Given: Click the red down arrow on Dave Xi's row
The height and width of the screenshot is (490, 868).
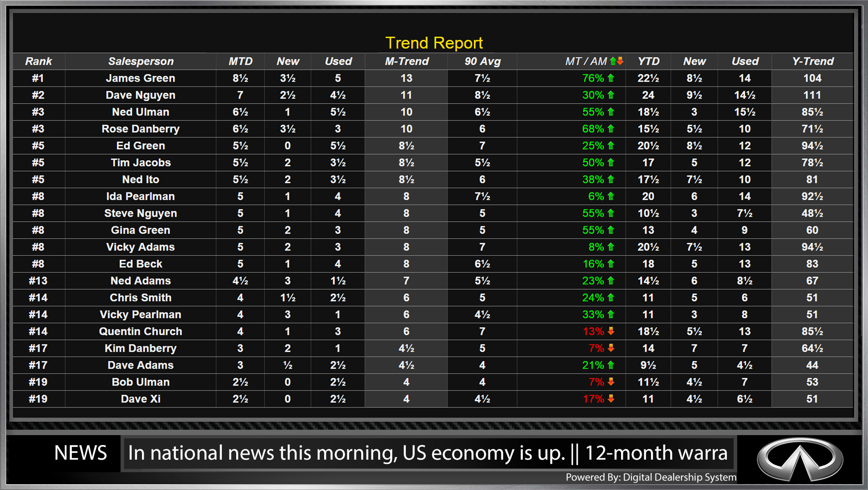Looking at the screenshot, I should [611, 399].
